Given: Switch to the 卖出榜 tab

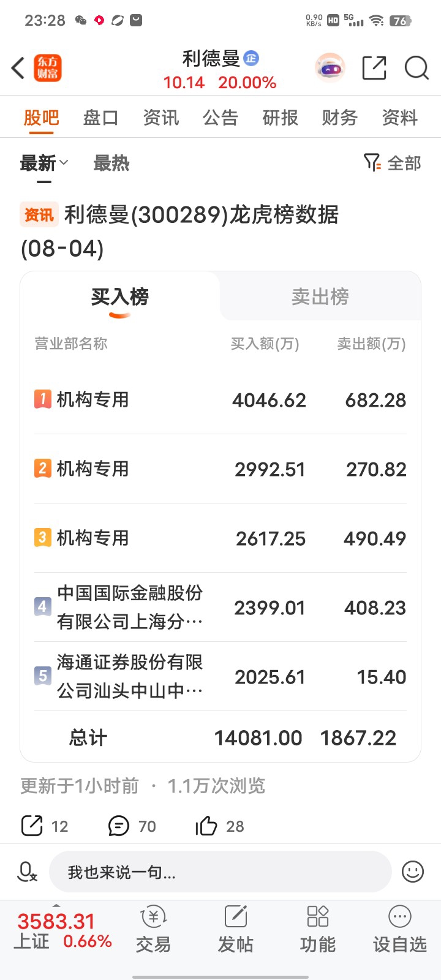Looking at the screenshot, I should click(x=320, y=297).
